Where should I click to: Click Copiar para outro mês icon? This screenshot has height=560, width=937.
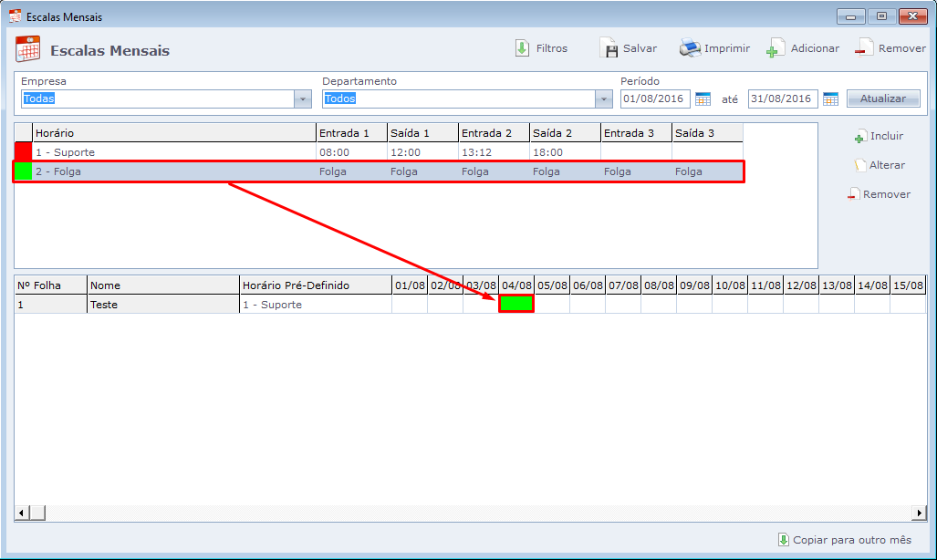tap(783, 539)
